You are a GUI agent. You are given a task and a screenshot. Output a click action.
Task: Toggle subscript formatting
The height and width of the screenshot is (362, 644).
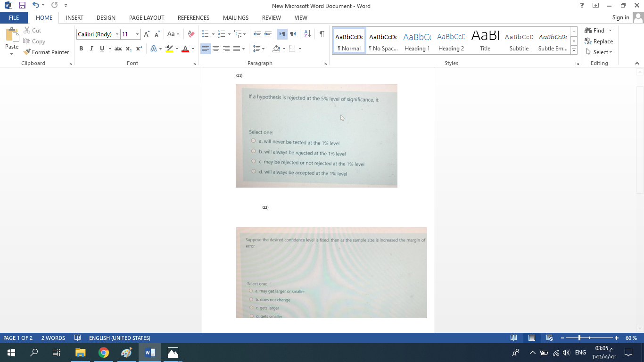pyautogui.click(x=128, y=48)
